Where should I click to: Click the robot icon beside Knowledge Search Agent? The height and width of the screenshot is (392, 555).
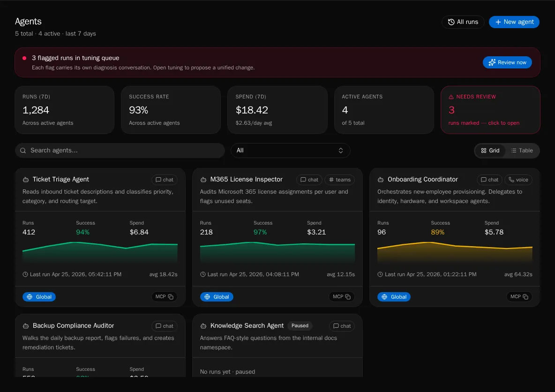pos(203,326)
